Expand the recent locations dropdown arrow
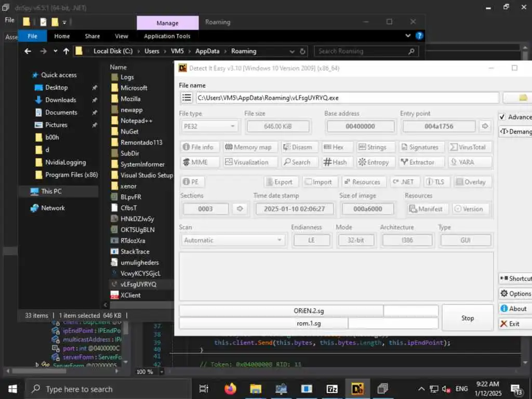This screenshot has height=399, width=532. (x=55, y=51)
